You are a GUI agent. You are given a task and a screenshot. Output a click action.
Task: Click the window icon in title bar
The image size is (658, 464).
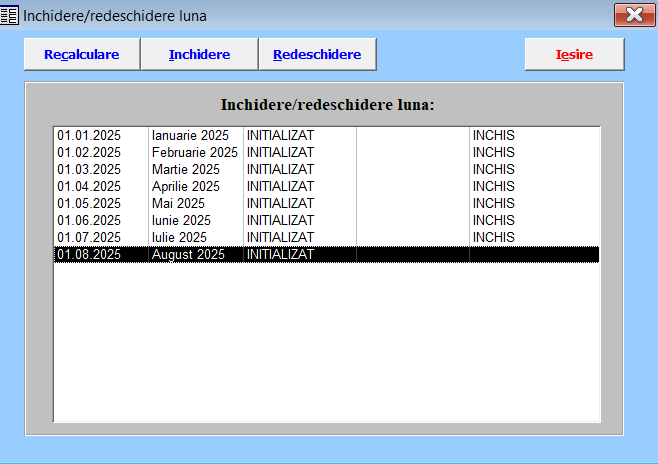(x=11, y=15)
